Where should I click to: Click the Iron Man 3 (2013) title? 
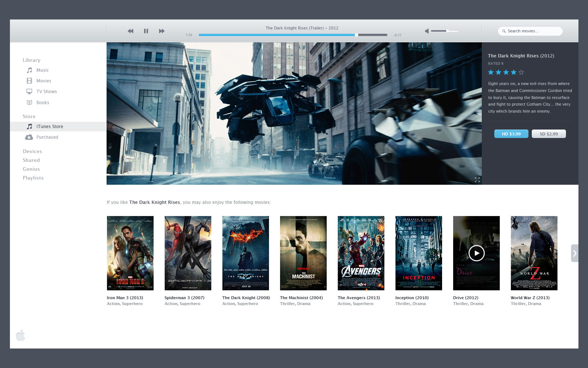[x=125, y=298]
